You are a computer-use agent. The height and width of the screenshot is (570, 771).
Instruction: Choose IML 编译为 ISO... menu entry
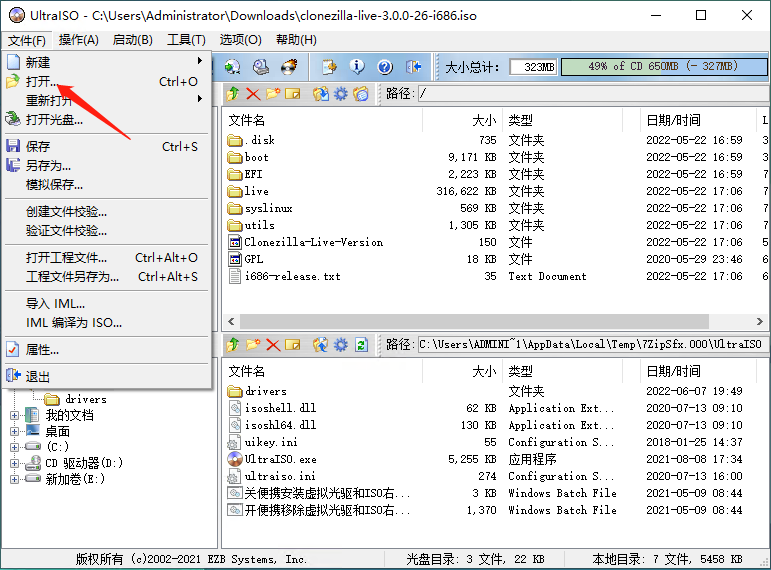click(x=107, y=323)
